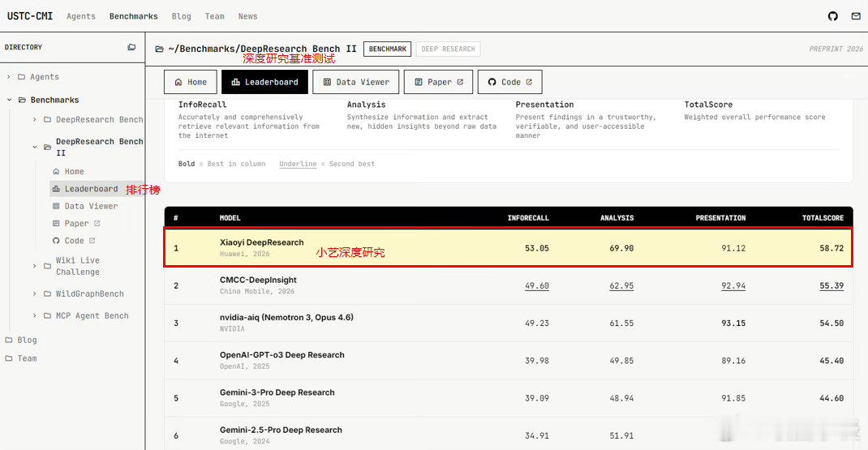Image resolution: width=868 pixels, height=450 pixels.
Task: Sort by the INFORECALL column header
Action: tap(528, 218)
